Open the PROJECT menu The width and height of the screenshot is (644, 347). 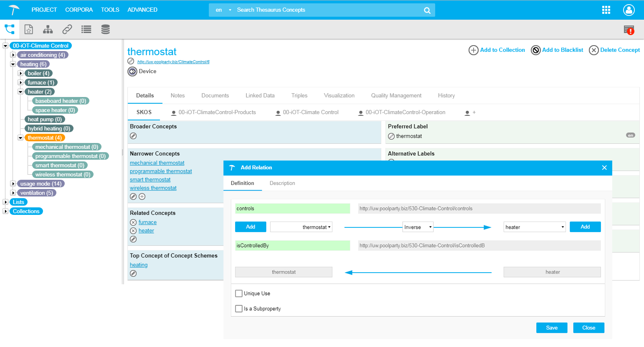[x=44, y=10]
